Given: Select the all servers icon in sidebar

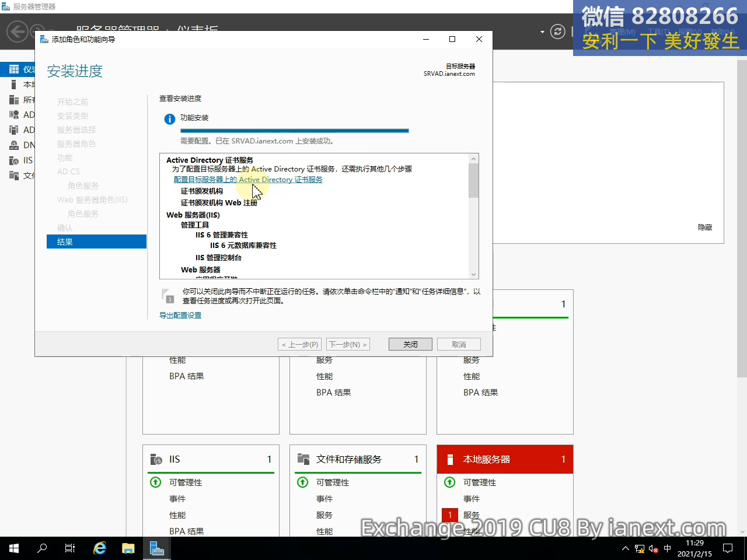Looking at the screenshot, I should click(14, 100).
